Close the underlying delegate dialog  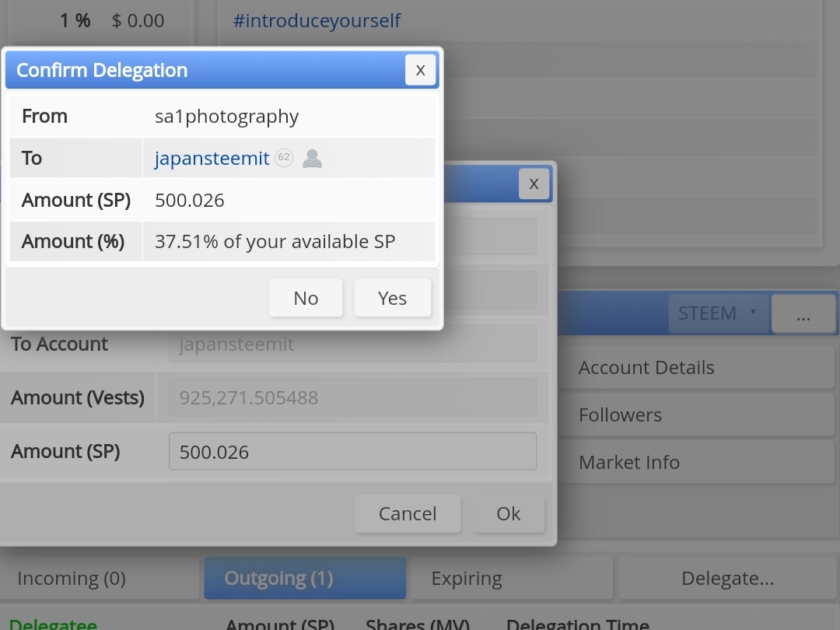(534, 184)
